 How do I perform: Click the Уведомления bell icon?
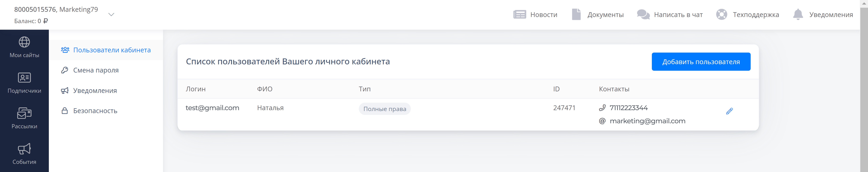coord(798,15)
